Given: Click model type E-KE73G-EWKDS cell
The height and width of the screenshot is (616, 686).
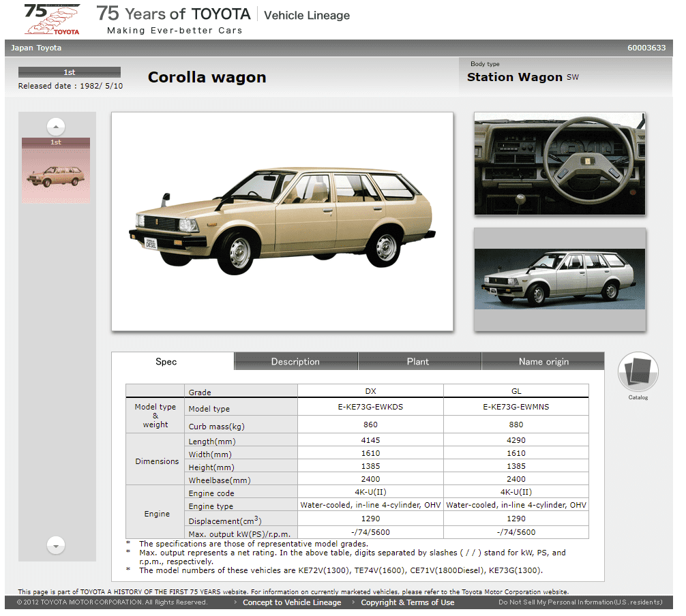Looking at the screenshot, I should pyautogui.click(x=370, y=407).
